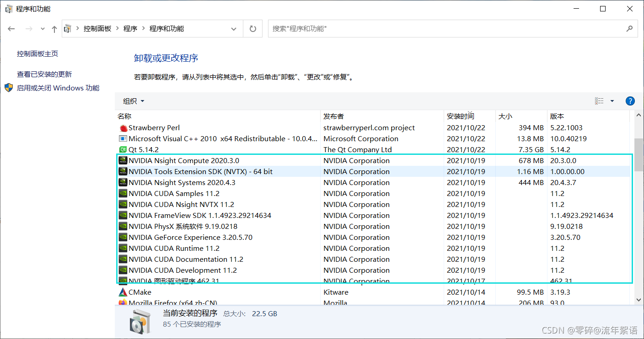This screenshot has height=339, width=644.
Task: Select NVIDIA GeForce Experience 3.20.5.70 entry
Action: click(x=190, y=238)
